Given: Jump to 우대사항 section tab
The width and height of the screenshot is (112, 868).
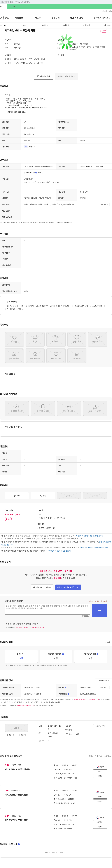Looking at the screenshot, I should (x=45, y=25).
